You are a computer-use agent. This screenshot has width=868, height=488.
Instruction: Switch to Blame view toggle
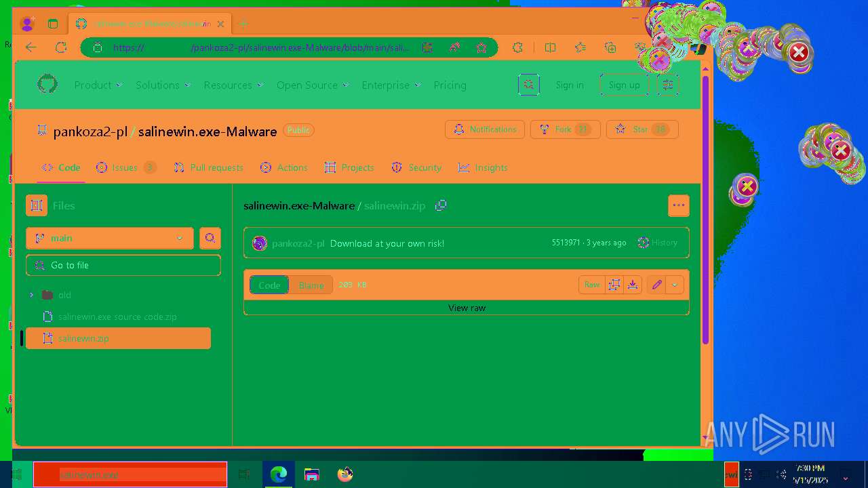tap(311, 285)
